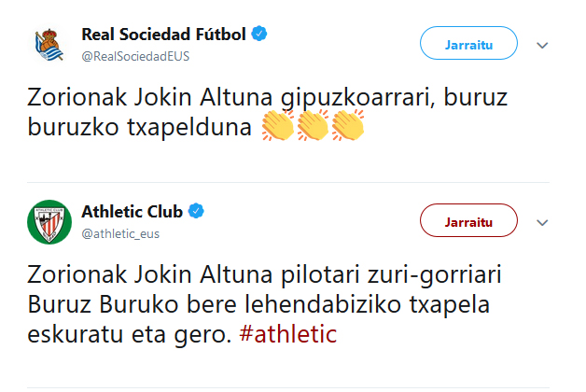This screenshot has height=392, width=586.
Task: Expand the Athletic Club tweet options chevron
Action: (542, 222)
